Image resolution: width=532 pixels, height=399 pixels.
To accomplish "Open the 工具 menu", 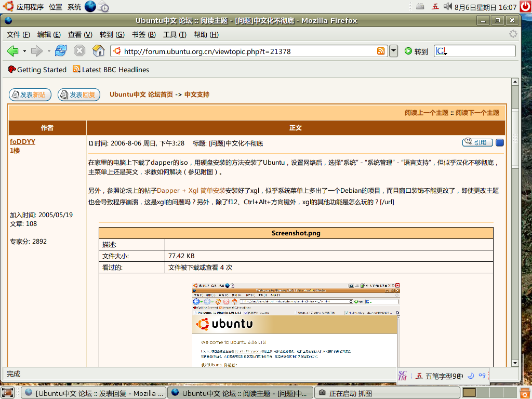I will (x=175, y=35).
